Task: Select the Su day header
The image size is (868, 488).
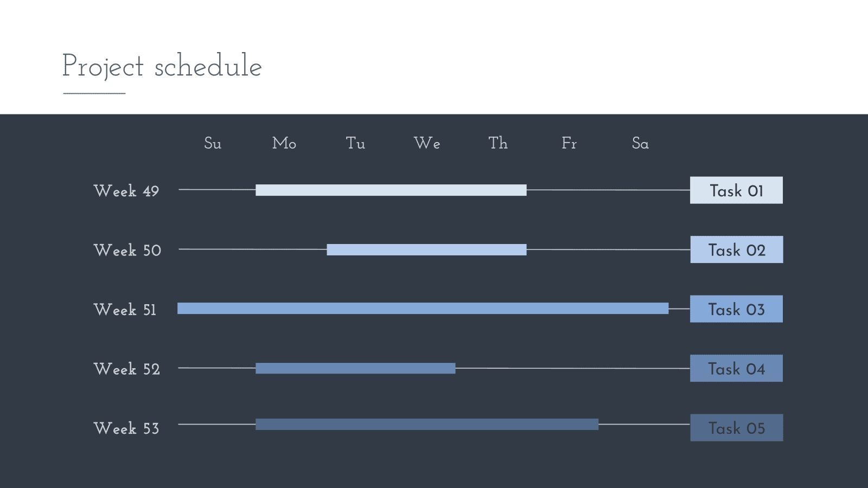Action: [x=213, y=143]
